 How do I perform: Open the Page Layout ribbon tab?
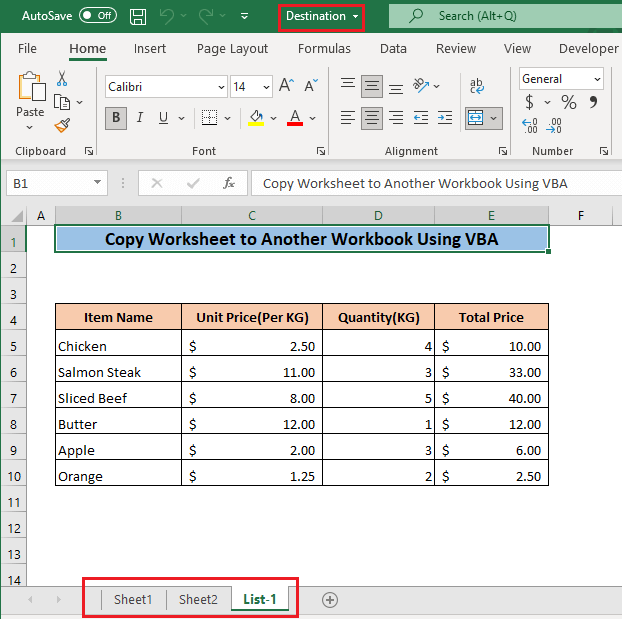[232, 48]
